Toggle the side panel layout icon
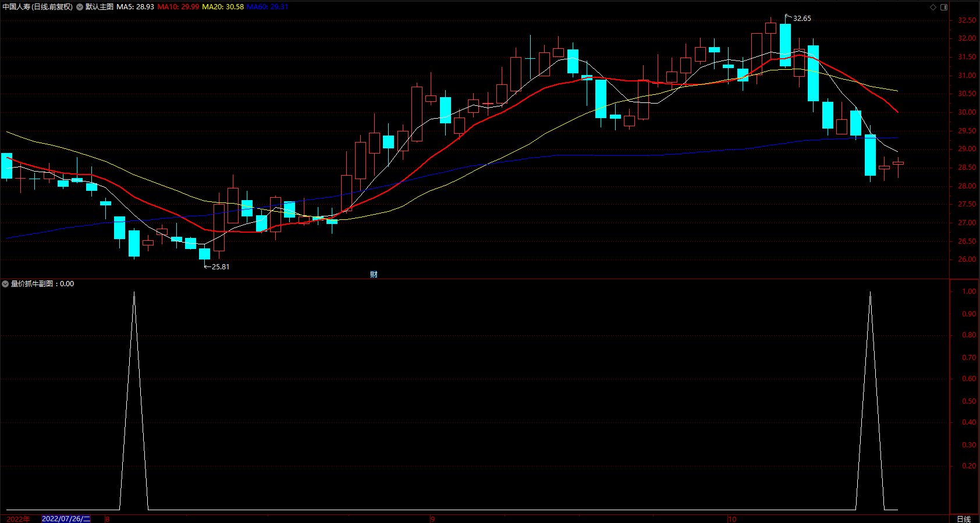This screenshot has height=523, width=980. tap(944, 7)
